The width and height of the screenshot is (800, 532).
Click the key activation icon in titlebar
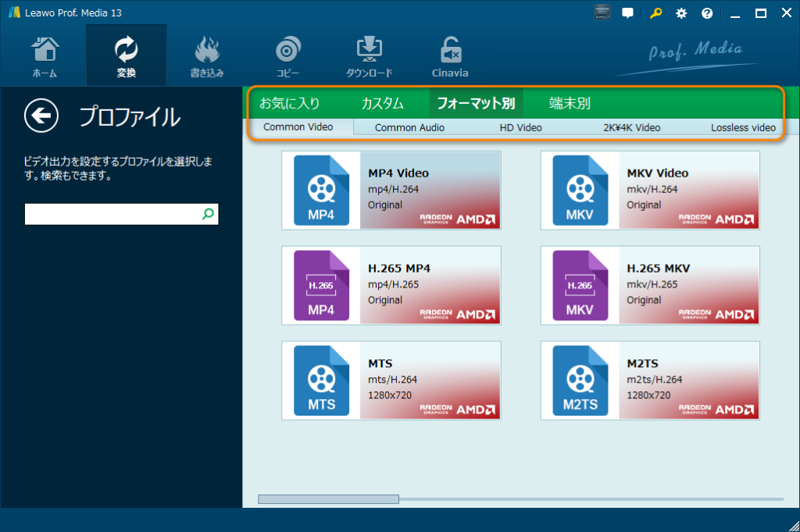point(655,12)
